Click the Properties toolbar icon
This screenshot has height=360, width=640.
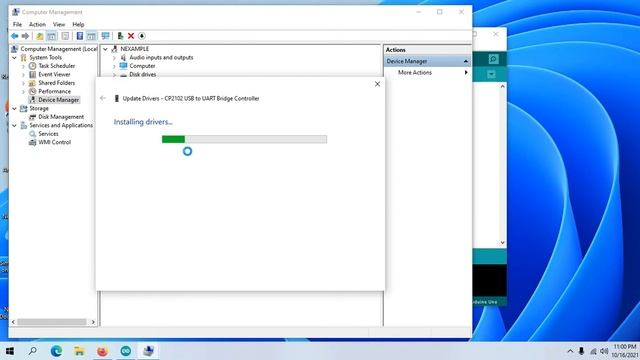point(65,36)
